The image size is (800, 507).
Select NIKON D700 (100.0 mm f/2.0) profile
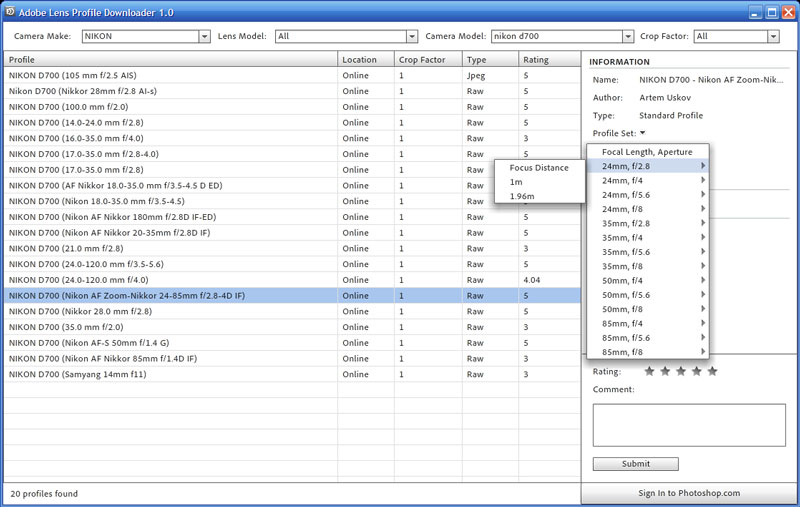coord(292,107)
